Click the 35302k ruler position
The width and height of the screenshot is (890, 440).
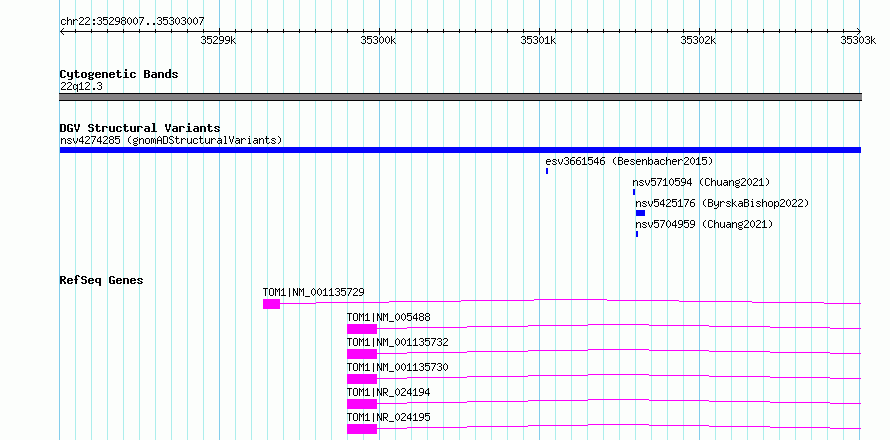tap(699, 40)
